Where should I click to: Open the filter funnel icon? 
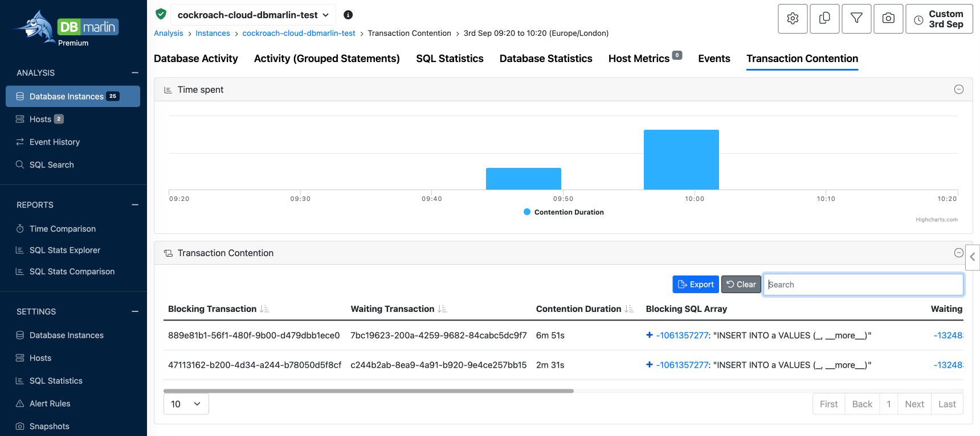click(x=856, y=19)
